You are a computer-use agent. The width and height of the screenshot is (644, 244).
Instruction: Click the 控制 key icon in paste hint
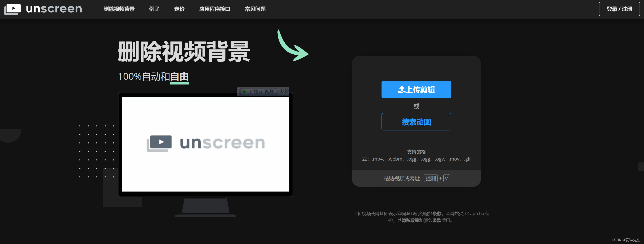tap(431, 178)
